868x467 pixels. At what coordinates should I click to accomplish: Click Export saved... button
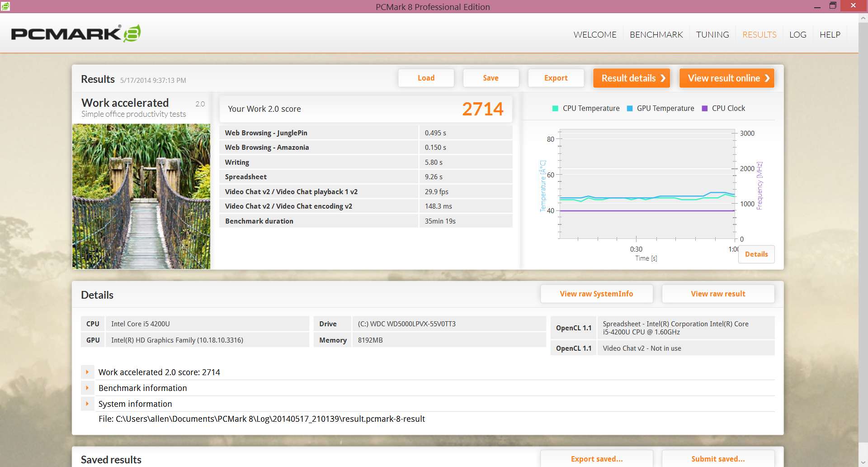coord(596,458)
